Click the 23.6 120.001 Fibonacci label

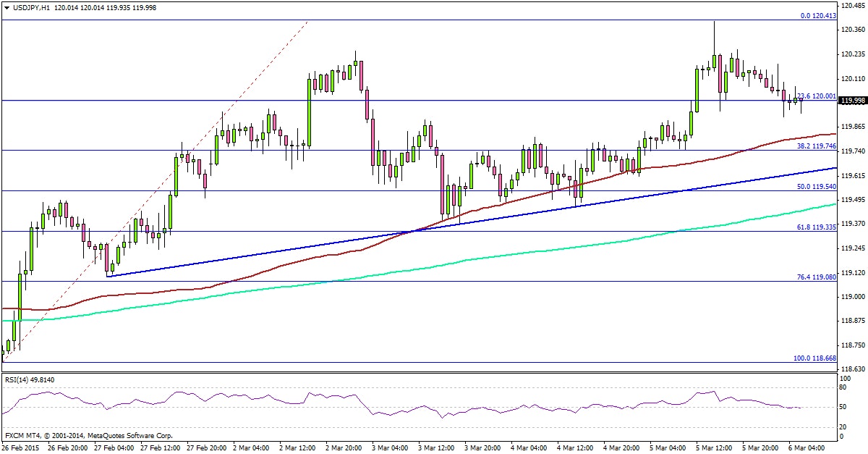click(x=816, y=96)
